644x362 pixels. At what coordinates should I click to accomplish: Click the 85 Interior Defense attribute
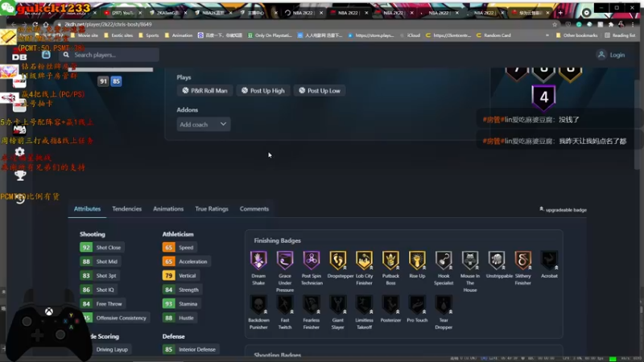click(x=191, y=349)
